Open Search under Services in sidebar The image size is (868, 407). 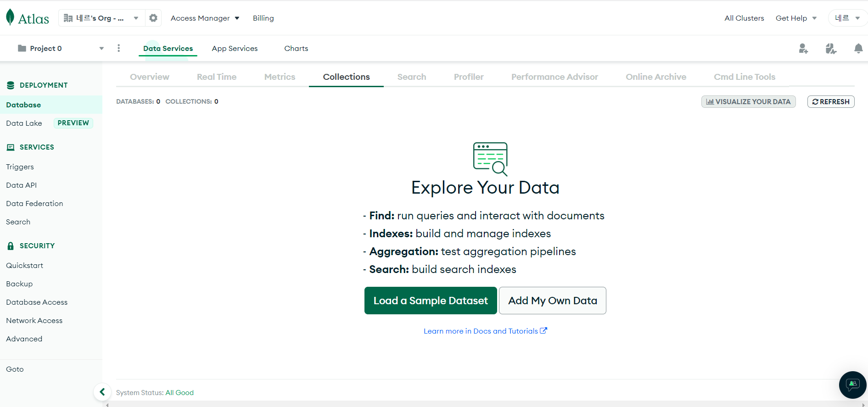click(x=18, y=222)
